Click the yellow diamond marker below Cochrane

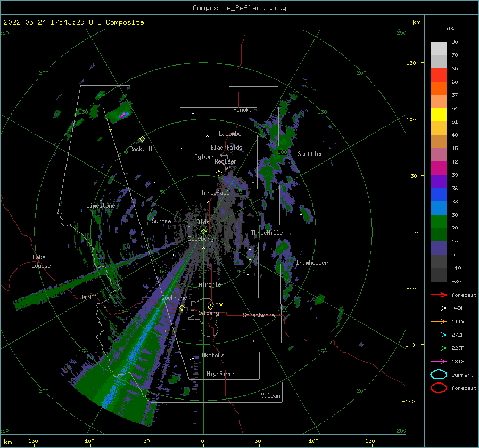click(183, 308)
